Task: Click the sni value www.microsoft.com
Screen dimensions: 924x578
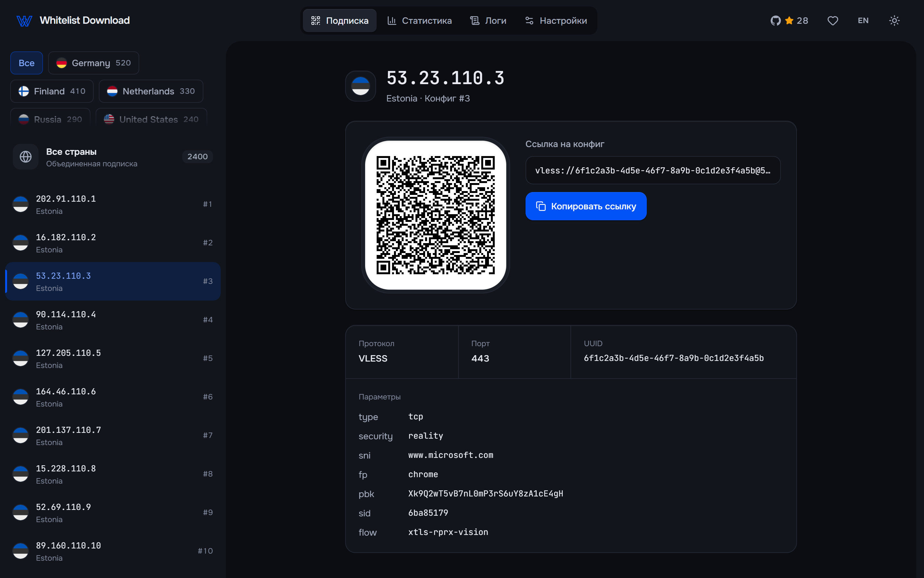Action: click(x=450, y=455)
